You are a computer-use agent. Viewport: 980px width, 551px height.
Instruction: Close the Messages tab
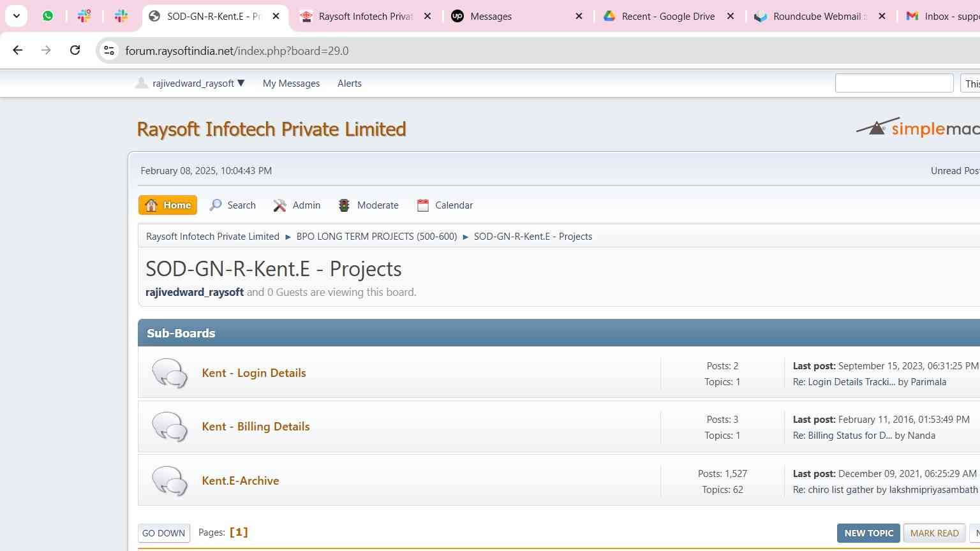[579, 16]
